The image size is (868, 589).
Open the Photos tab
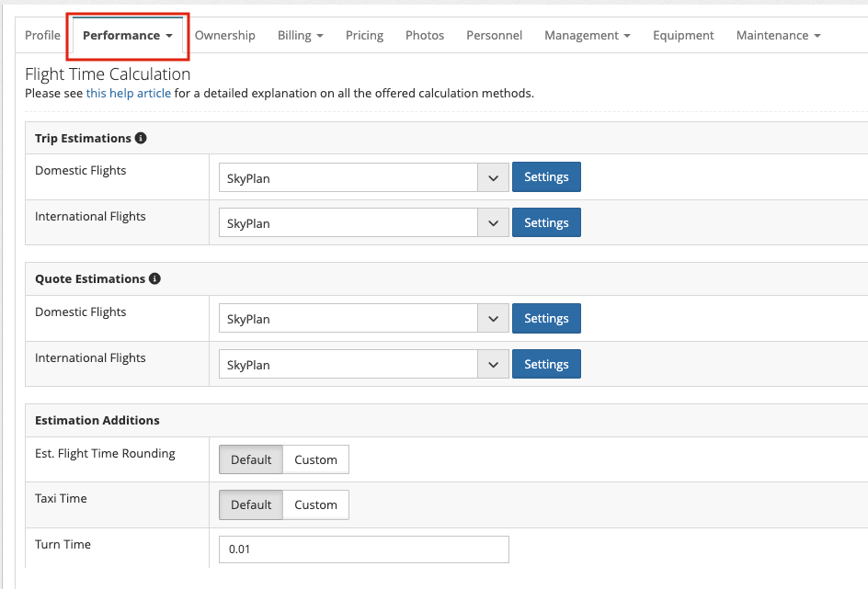point(425,36)
